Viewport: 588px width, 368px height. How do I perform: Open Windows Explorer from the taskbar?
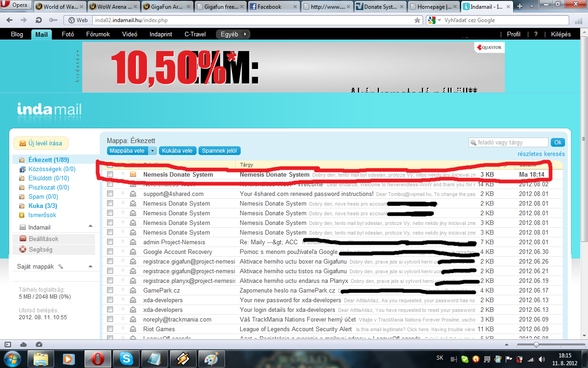point(41,358)
